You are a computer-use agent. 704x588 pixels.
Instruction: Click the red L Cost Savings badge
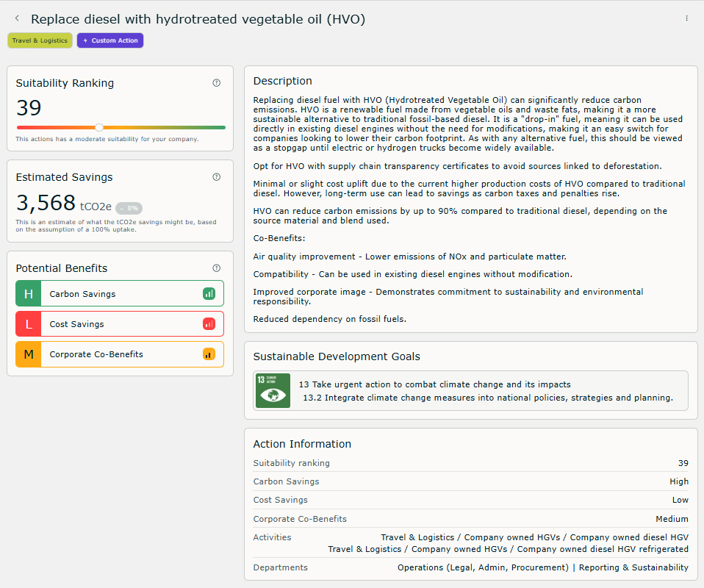click(29, 324)
